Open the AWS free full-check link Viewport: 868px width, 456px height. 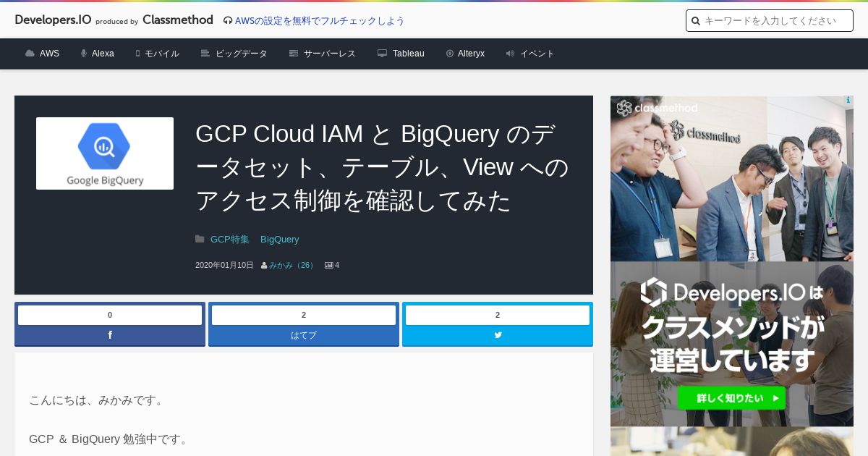(320, 21)
